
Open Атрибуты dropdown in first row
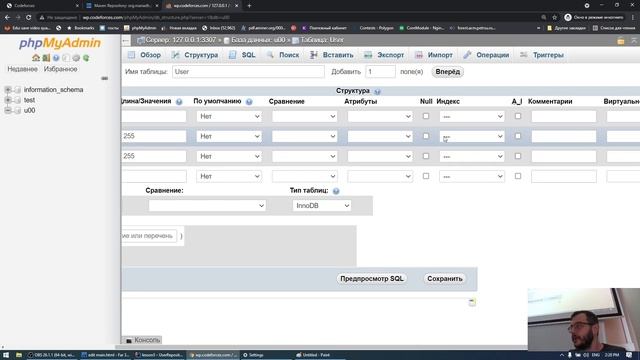coord(380,116)
